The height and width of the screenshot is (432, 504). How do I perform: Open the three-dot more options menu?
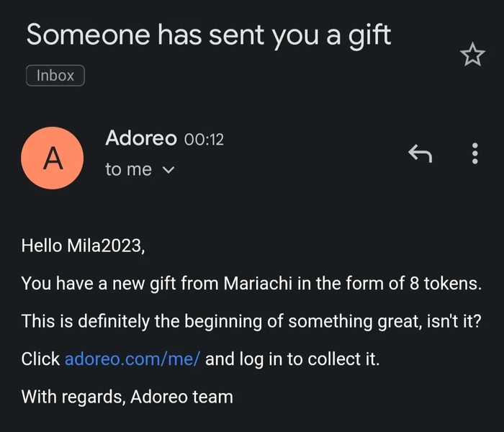click(x=474, y=153)
